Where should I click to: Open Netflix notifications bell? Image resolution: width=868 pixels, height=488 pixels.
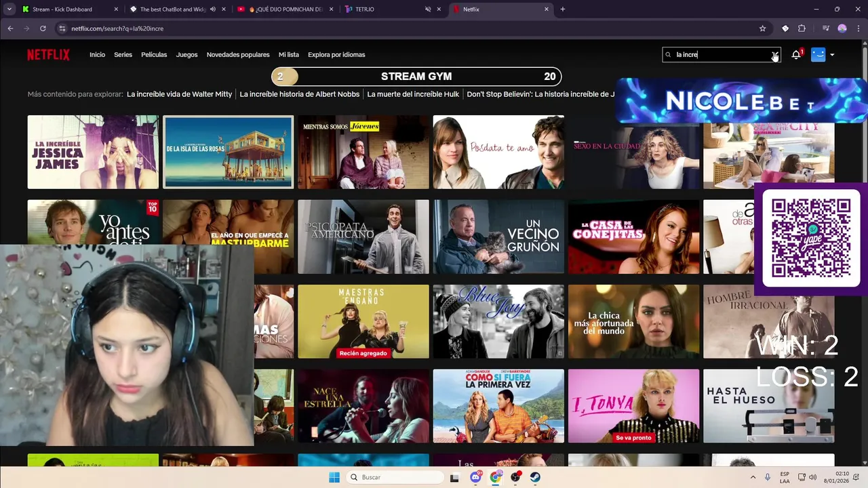click(x=796, y=55)
